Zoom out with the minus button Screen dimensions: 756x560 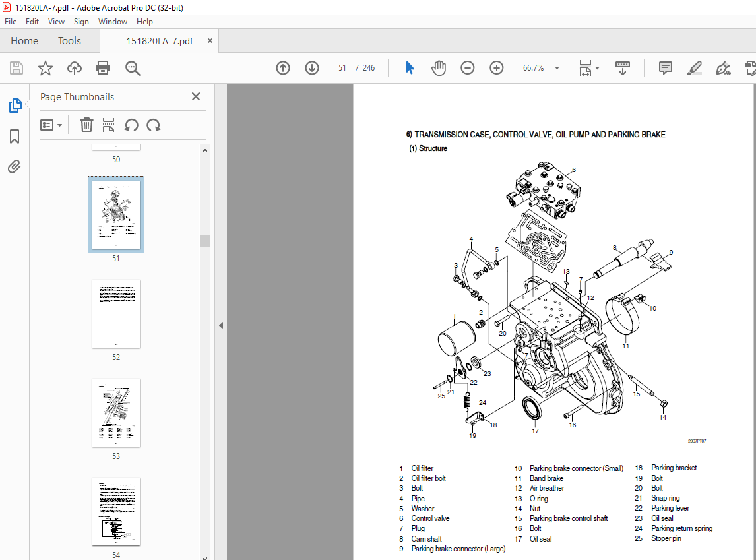(x=468, y=68)
